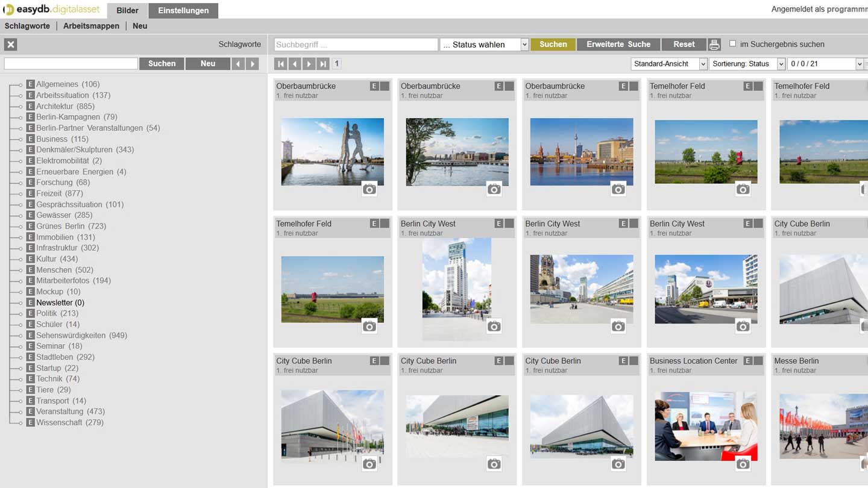868x488 pixels.
Task: Go to the previous results page
Action: click(295, 64)
